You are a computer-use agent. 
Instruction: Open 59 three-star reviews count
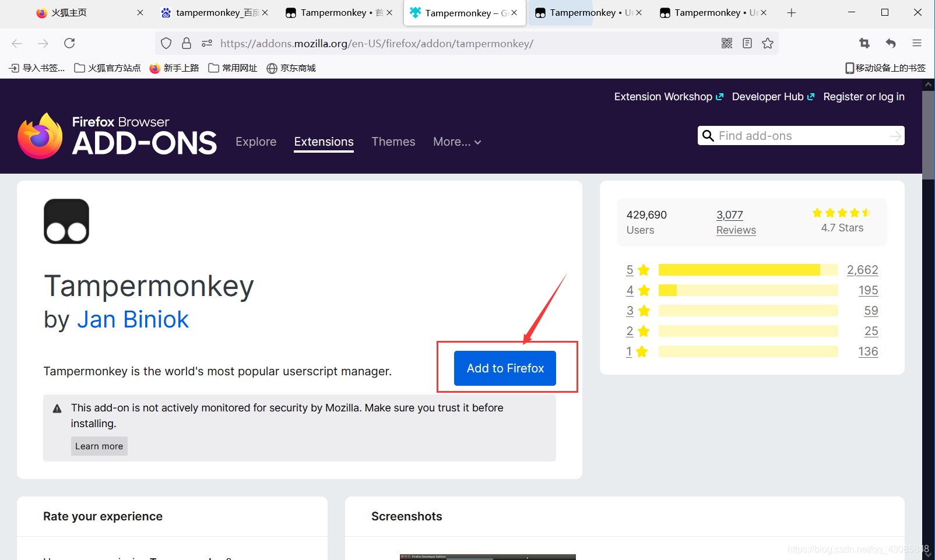(x=871, y=311)
